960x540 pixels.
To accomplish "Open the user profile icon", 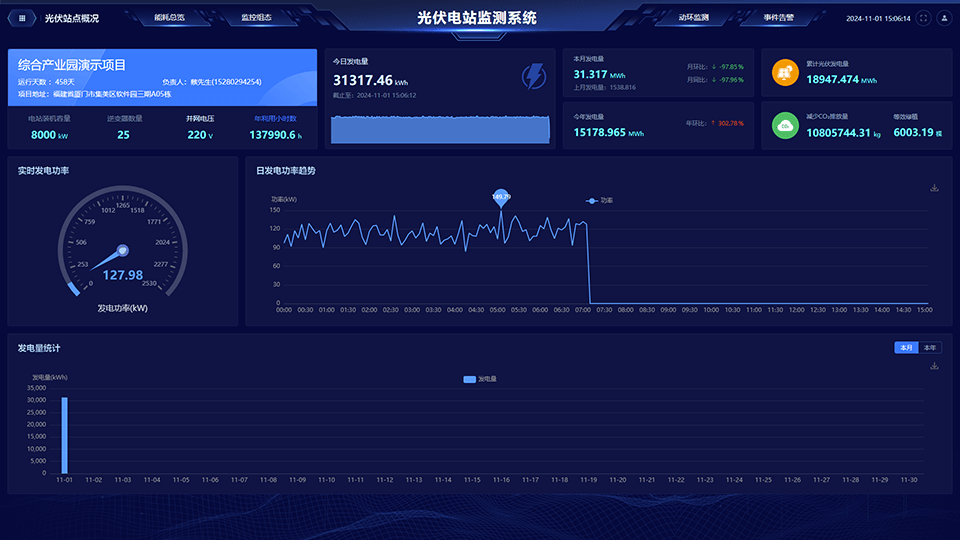I will 943,18.
